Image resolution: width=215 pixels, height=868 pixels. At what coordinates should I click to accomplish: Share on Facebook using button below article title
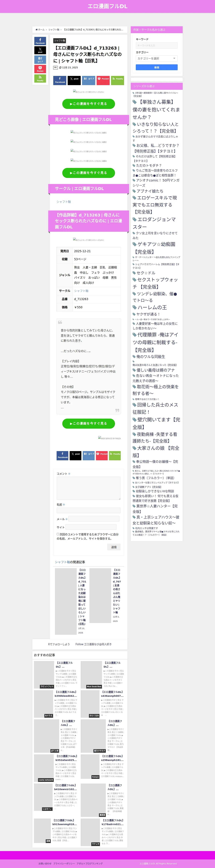click(60, 80)
